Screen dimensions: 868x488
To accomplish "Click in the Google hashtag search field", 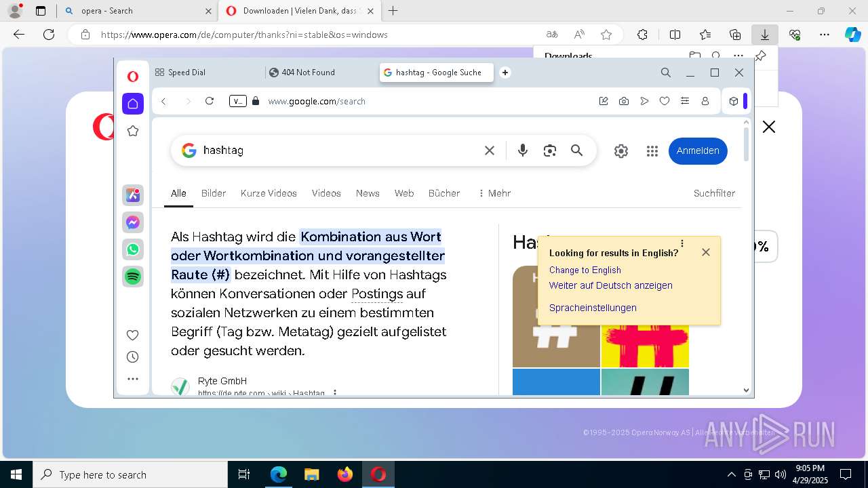I will click(338, 150).
